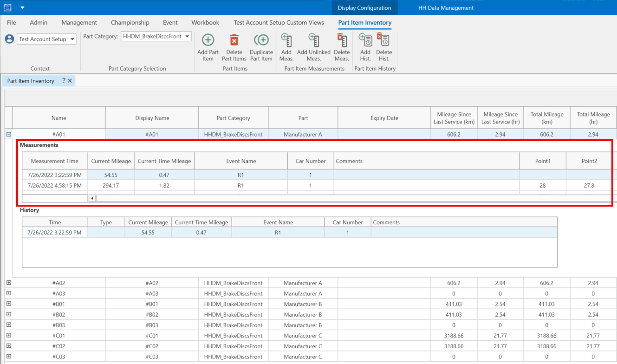Expand the #C01 part row
Screen dimensions: 617x364
[8, 336]
